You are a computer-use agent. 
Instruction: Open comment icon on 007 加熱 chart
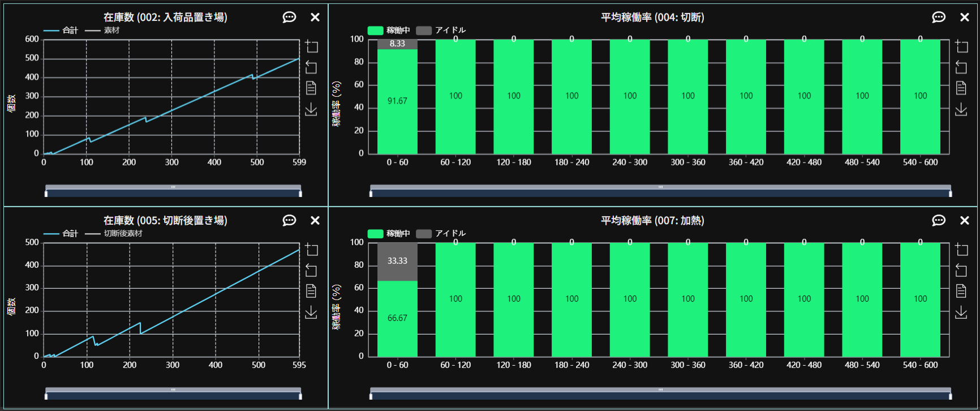point(939,220)
